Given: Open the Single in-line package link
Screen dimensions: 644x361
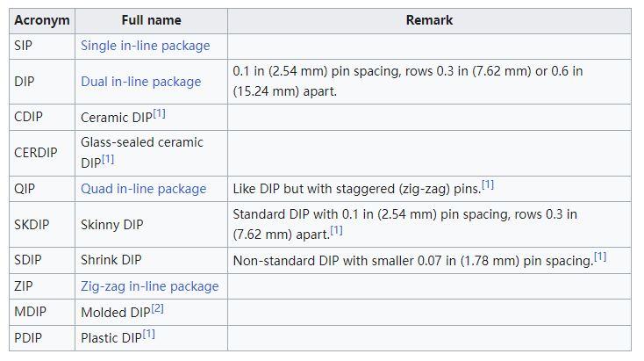Looking at the screenshot, I should coord(145,46).
